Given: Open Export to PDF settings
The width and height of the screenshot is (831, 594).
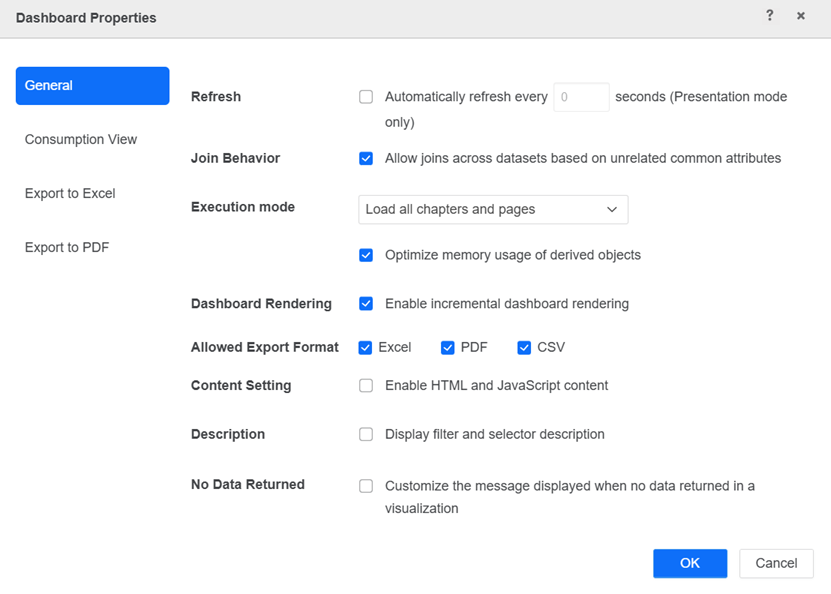Looking at the screenshot, I should tap(67, 248).
